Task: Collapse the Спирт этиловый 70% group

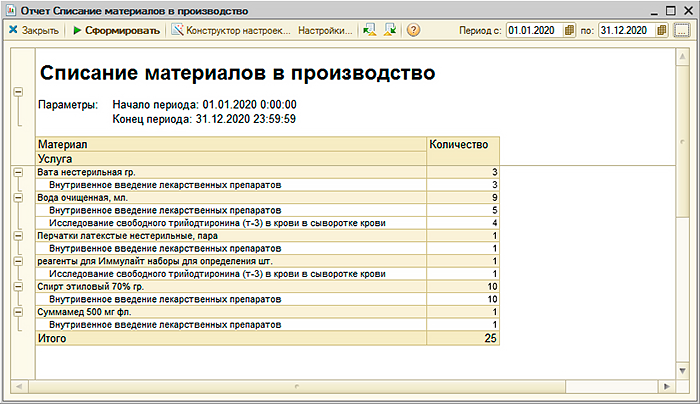Action: (18, 286)
